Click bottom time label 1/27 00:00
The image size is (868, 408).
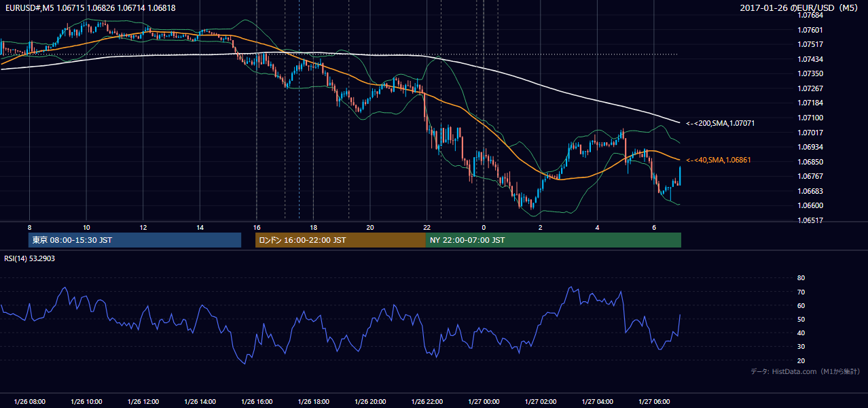(484, 402)
